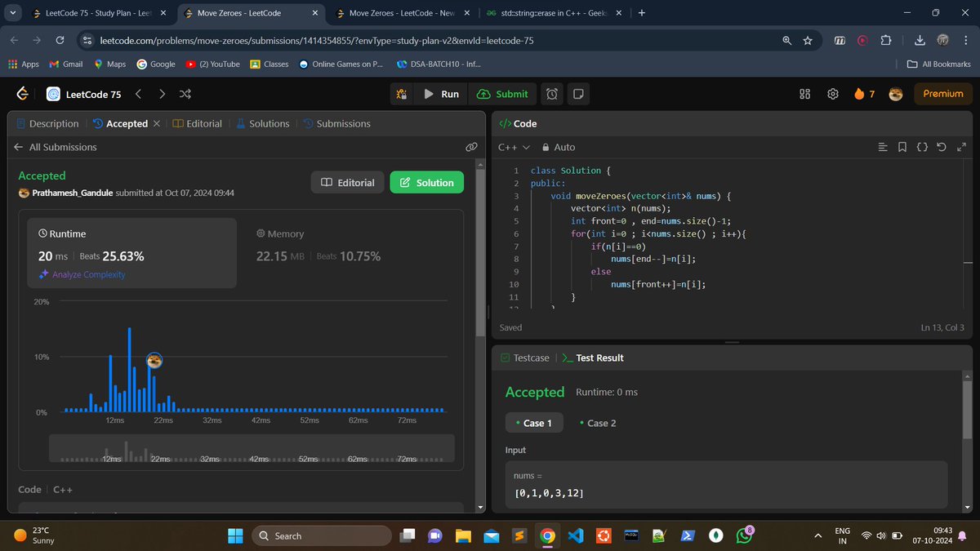
Task: Open the LeetCode settings gear icon
Action: tap(832, 94)
